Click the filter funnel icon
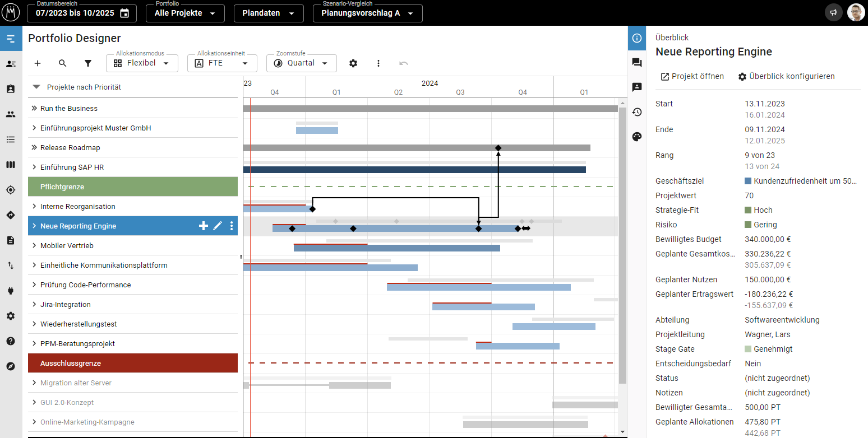 click(88, 63)
